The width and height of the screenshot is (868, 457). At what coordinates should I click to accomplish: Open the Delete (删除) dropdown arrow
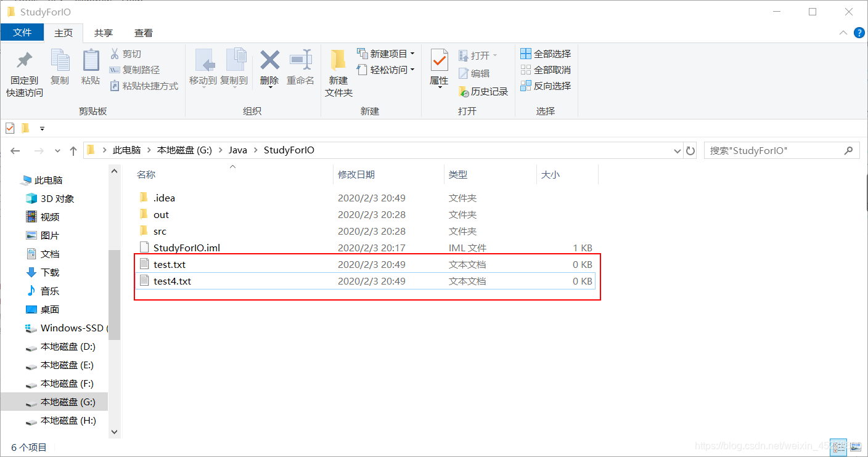(270, 87)
